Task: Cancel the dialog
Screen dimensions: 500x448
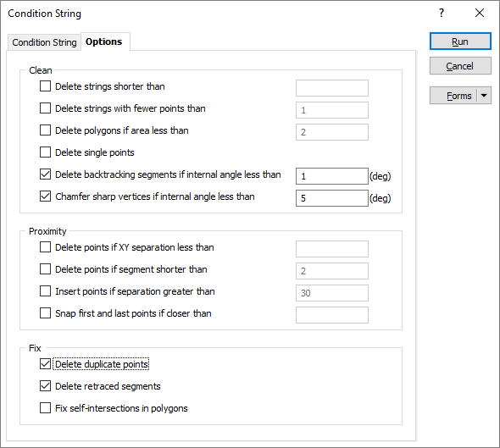Action: 460,66
